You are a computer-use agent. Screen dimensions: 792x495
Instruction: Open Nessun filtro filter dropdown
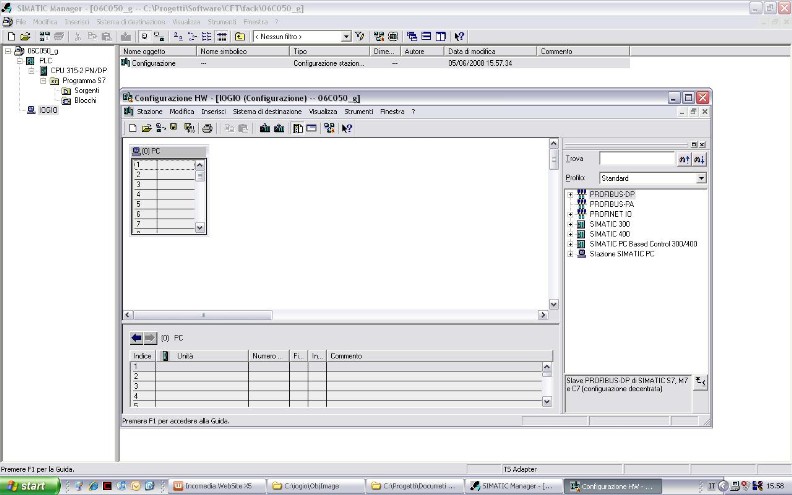click(x=346, y=36)
